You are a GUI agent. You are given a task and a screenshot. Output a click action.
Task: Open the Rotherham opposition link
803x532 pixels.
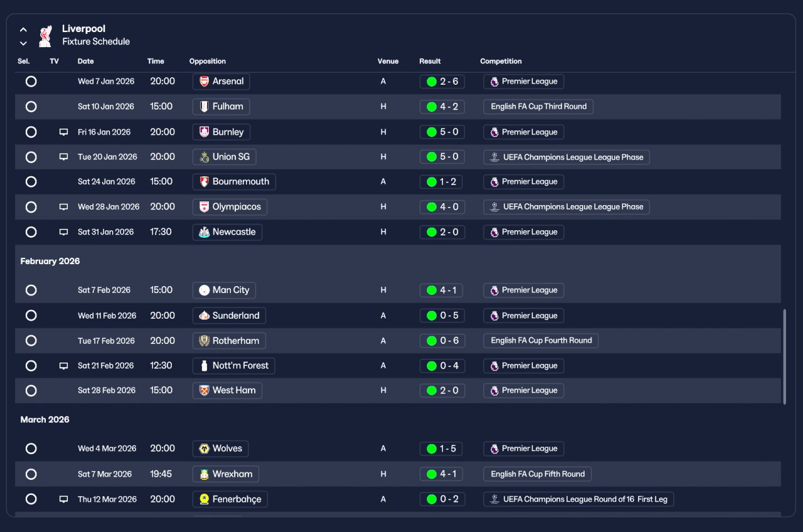[x=229, y=341]
